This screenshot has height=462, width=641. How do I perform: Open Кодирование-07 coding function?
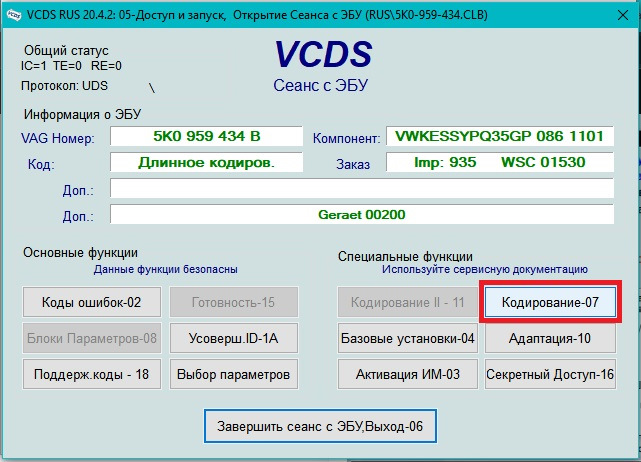click(x=550, y=302)
